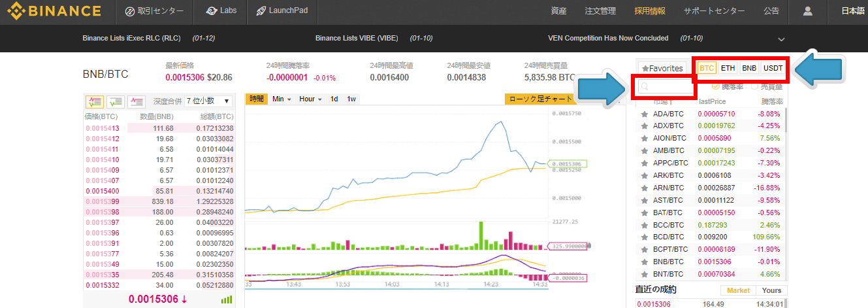Open the 採用情報 menu item
Viewport: 868px width, 308px height.
pos(650,11)
